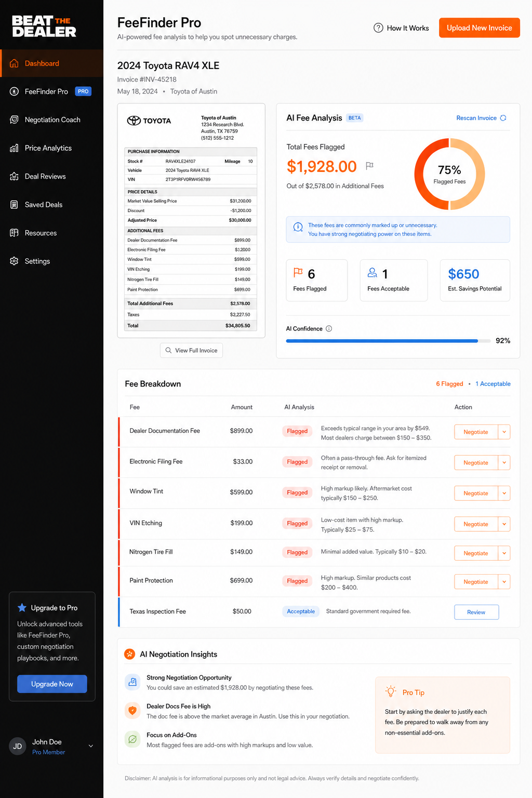Click the 6 Flagged filter text

pyautogui.click(x=449, y=384)
